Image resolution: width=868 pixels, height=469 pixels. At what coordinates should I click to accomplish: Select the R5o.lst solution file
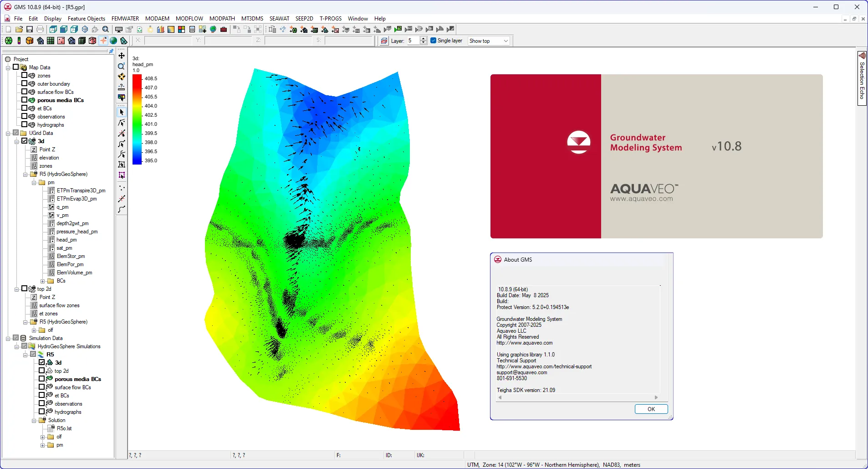coord(64,428)
